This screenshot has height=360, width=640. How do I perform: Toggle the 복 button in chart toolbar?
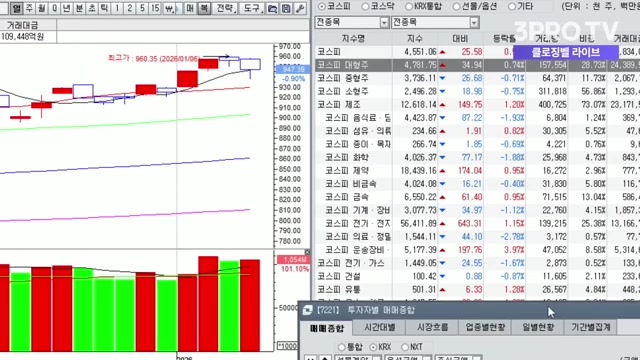click(x=204, y=8)
